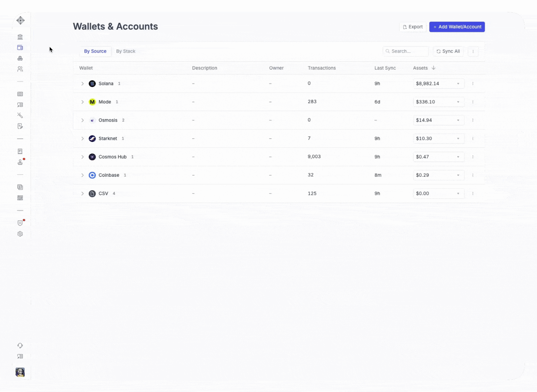Switch to the By Stack tab
Viewport: 537px width, 392px height.
[x=126, y=51]
